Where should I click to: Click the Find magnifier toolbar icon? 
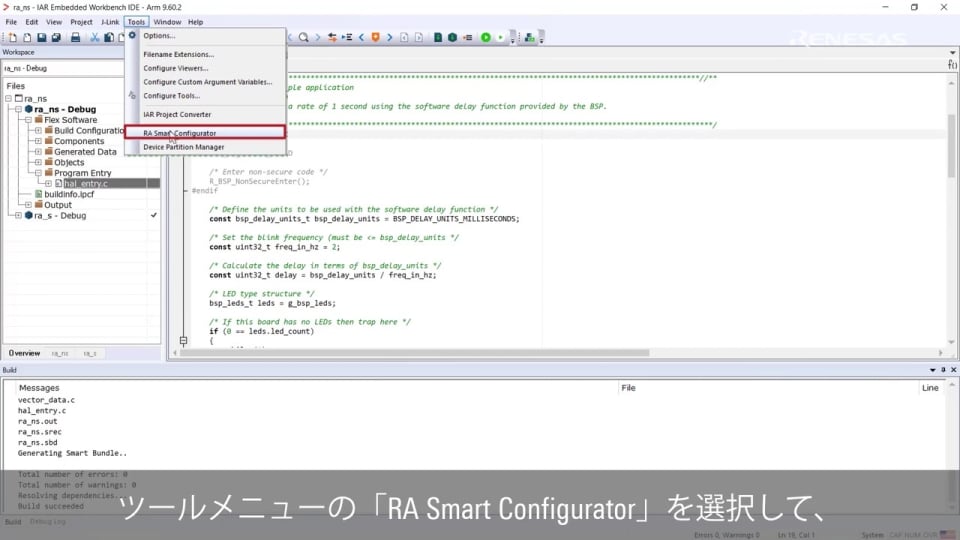[304, 38]
